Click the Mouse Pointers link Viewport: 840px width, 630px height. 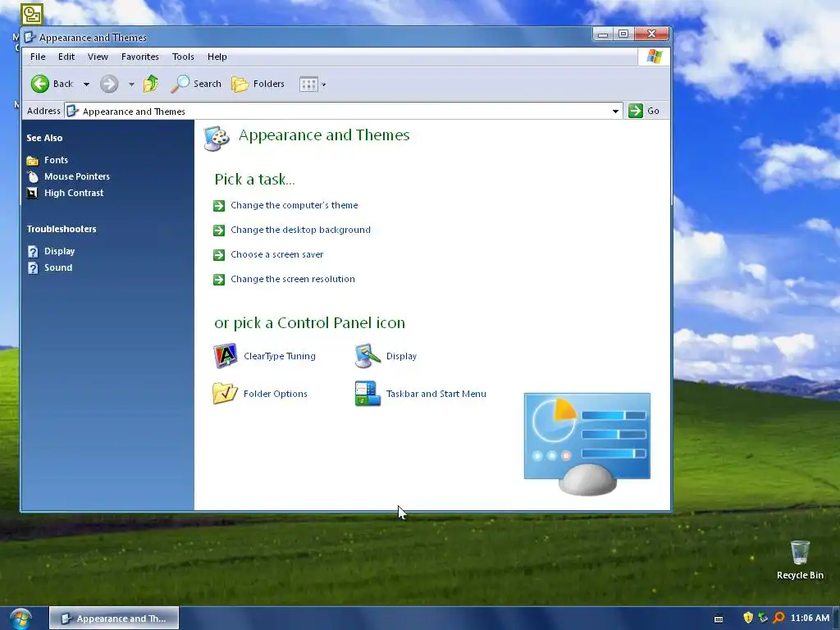tap(77, 176)
